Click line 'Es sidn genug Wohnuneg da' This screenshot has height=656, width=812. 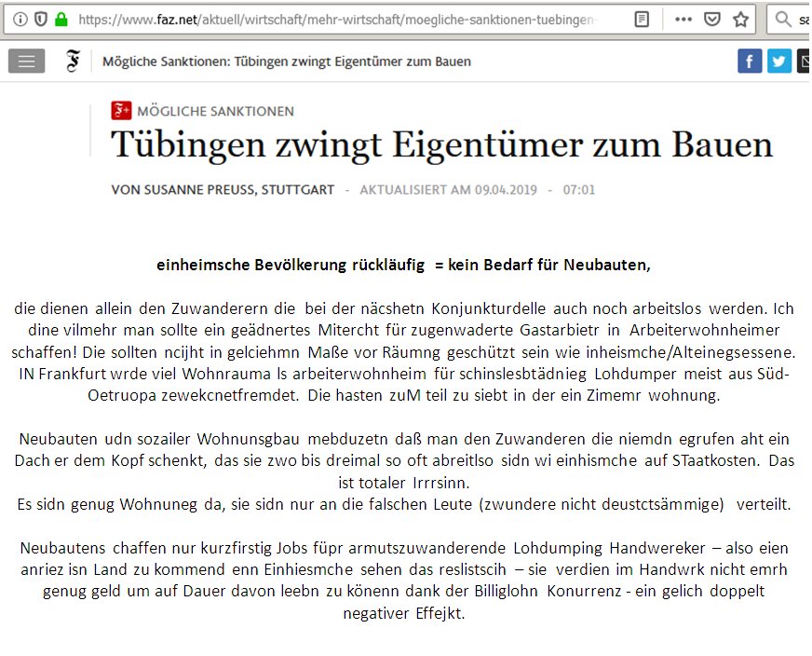tap(404, 504)
